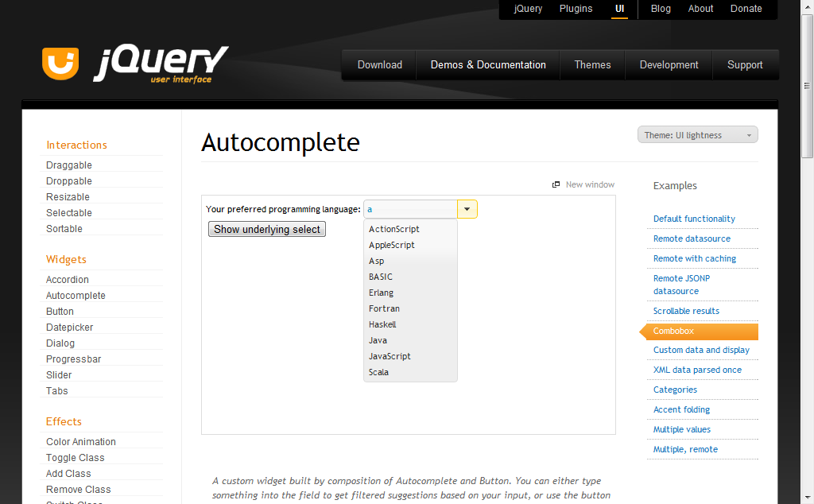Open Draggable in the sidebar
Screen dimensions: 814x504
69,165
